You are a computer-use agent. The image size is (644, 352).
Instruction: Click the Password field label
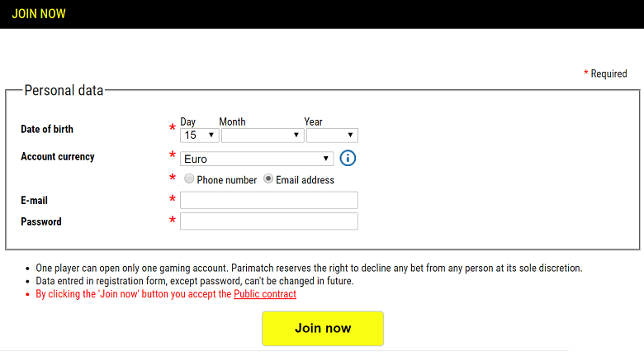click(41, 221)
